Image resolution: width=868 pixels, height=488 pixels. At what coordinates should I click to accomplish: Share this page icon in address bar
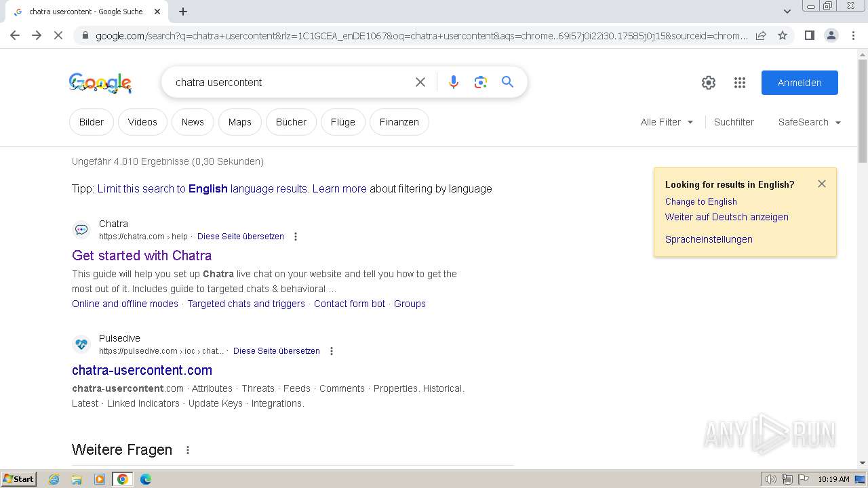tap(761, 35)
